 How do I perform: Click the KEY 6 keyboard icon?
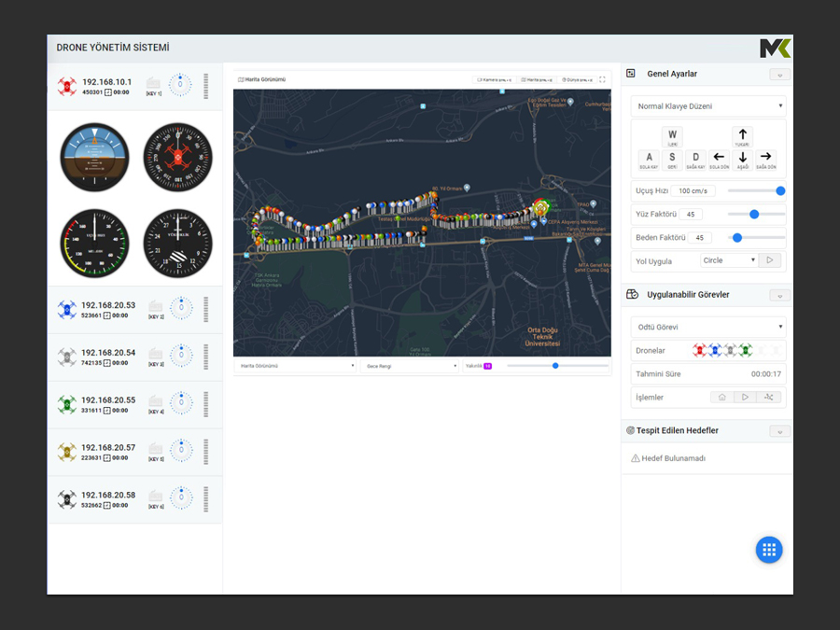click(x=155, y=497)
